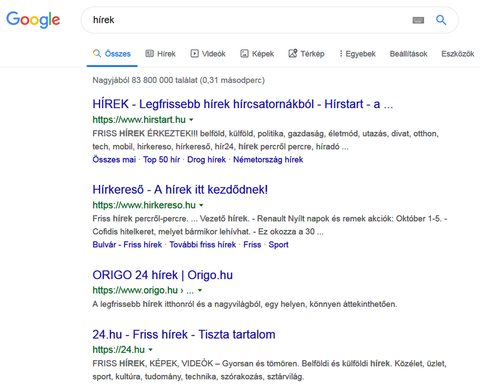Expand dropdown arrow next to 24.hu URL
The width and height of the screenshot is (480, 392).
coord(151,350)
